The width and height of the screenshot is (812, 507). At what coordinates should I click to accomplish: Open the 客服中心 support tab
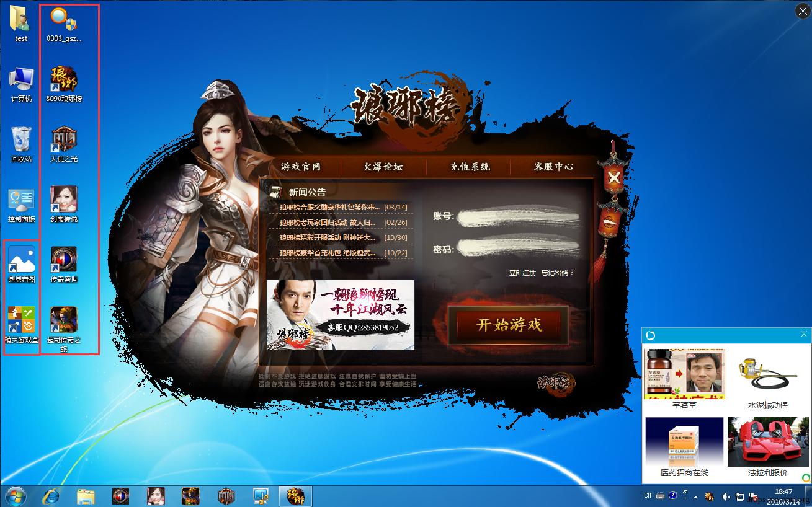[553, 167]
